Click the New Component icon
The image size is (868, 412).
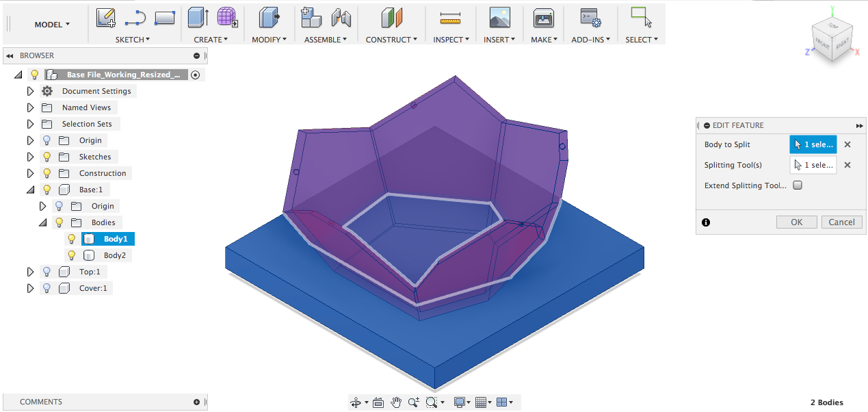(311, 17)
